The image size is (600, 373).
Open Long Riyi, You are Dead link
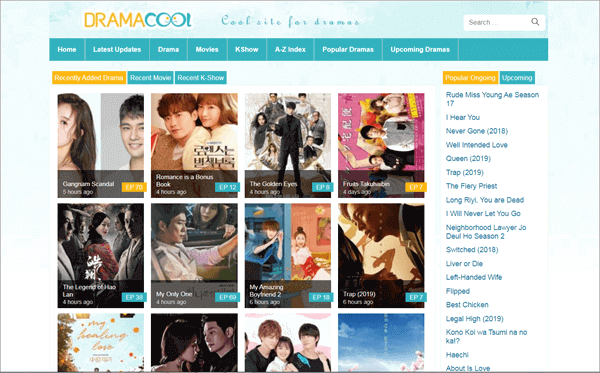point(485,200)
